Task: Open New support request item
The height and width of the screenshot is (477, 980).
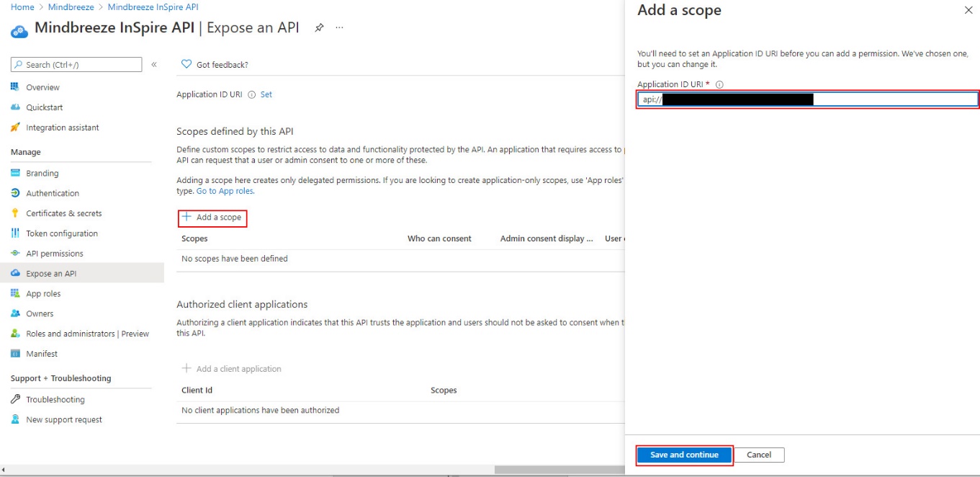Action: coord(64,419)
